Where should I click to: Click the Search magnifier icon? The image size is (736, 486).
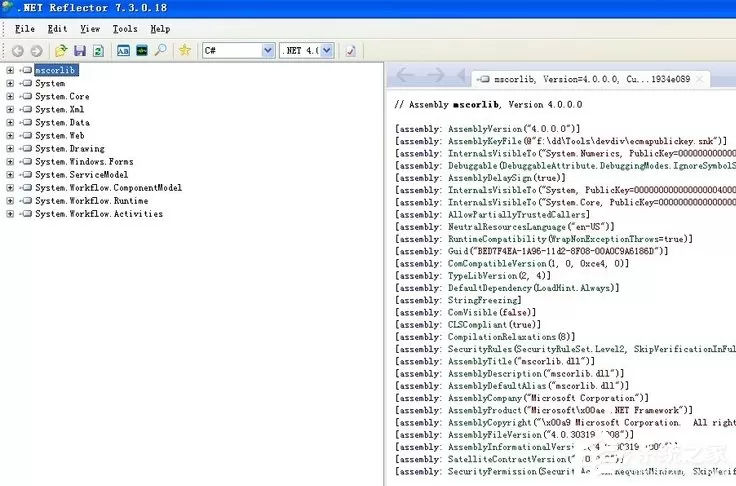(x=161, y=50)
